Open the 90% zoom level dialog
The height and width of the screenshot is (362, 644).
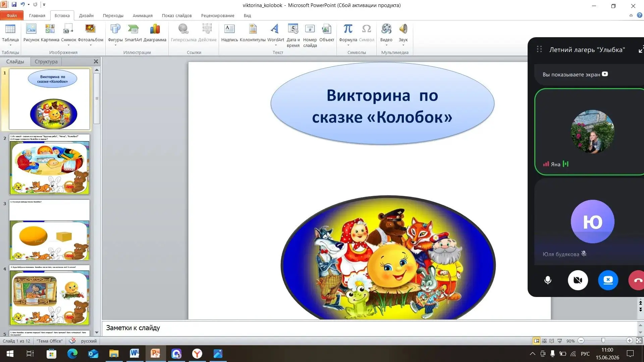tap(570, 341)
